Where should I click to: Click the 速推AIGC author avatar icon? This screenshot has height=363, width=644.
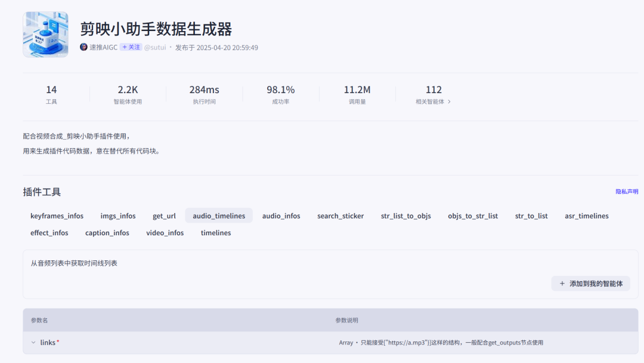pos(84,47)
